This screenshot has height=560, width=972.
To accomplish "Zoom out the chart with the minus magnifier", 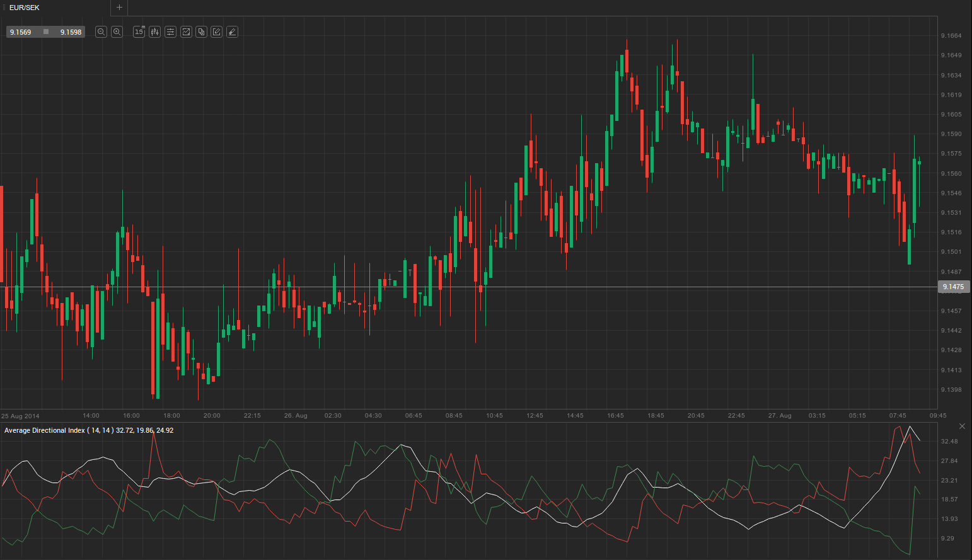I will (101, 32).
